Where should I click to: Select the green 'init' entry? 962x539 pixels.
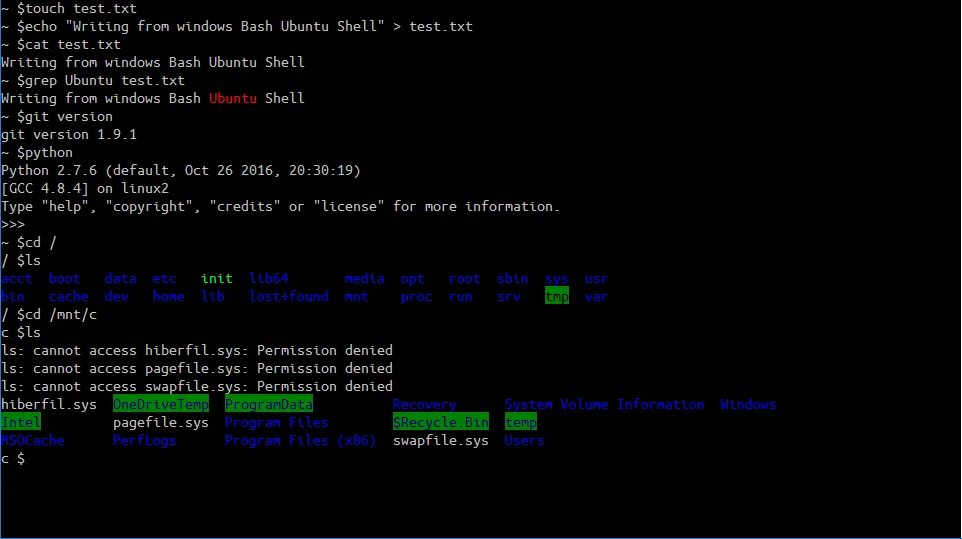(x=217, y=278)
